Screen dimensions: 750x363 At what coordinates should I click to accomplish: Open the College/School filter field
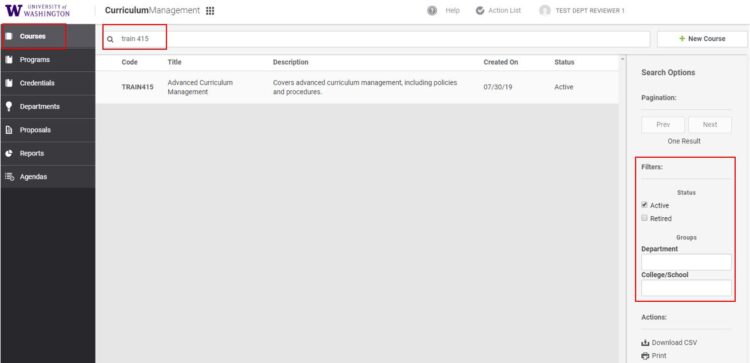click(686, 288)
